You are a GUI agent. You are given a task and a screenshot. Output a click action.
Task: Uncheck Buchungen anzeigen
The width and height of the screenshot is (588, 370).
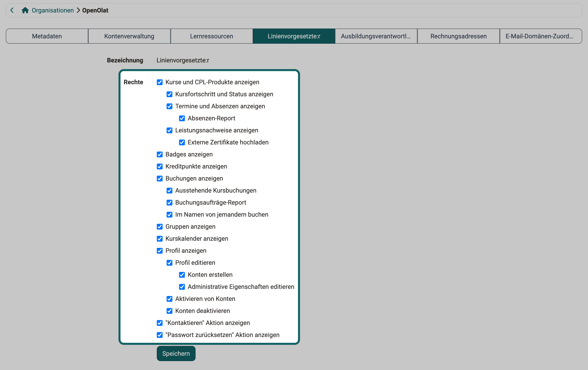(x=160, y=178)
